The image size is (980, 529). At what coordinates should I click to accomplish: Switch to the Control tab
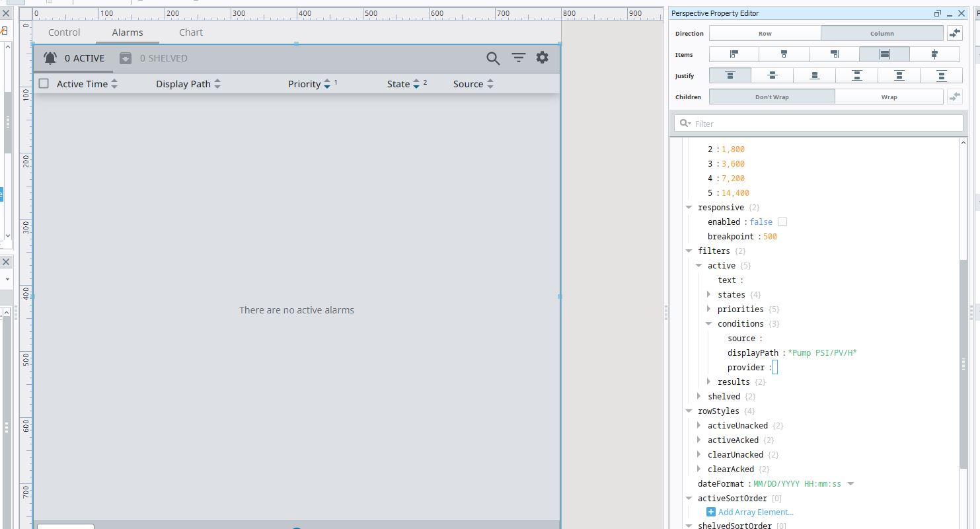pos(64,32)
